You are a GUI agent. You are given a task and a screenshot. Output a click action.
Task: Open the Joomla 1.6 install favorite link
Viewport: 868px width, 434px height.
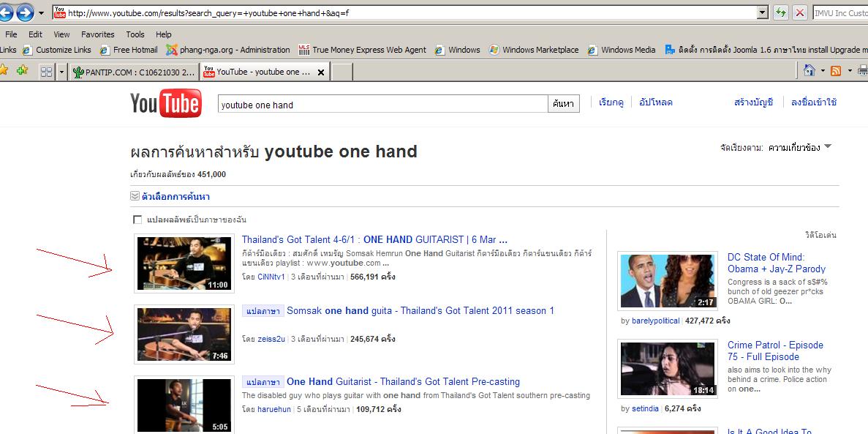coord(766,50)
